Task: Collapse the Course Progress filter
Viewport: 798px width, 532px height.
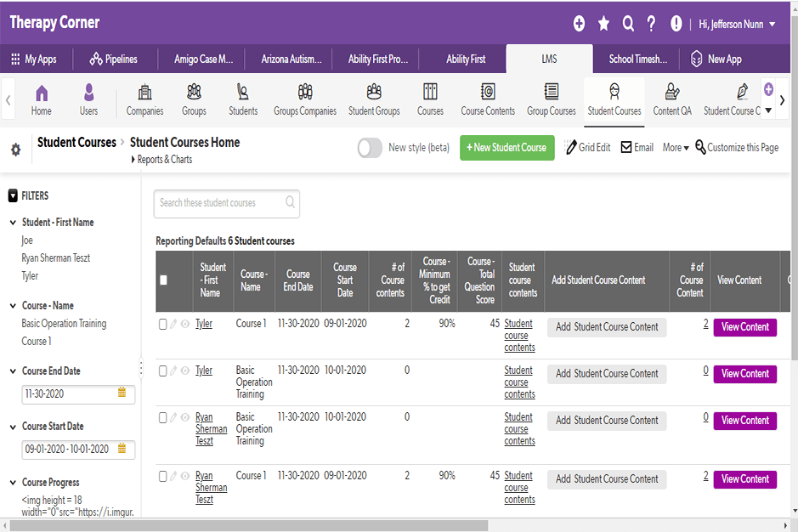Action: click(14, 483)
